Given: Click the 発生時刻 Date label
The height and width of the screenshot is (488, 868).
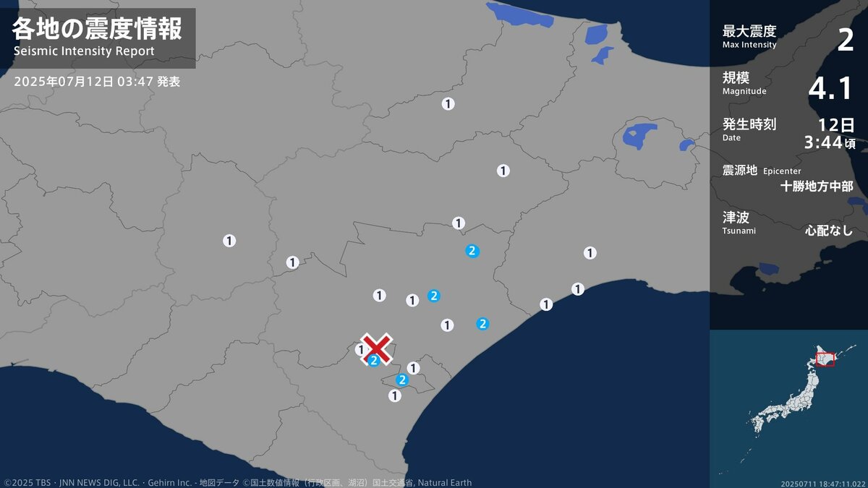Looking at the screenshot, I should tap(749, 129).
